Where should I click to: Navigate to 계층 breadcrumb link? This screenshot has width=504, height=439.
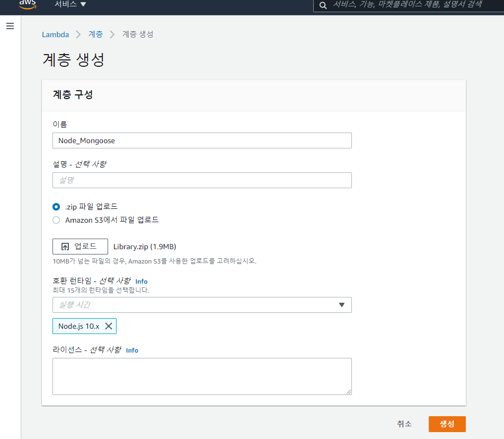tap(95, 34)
